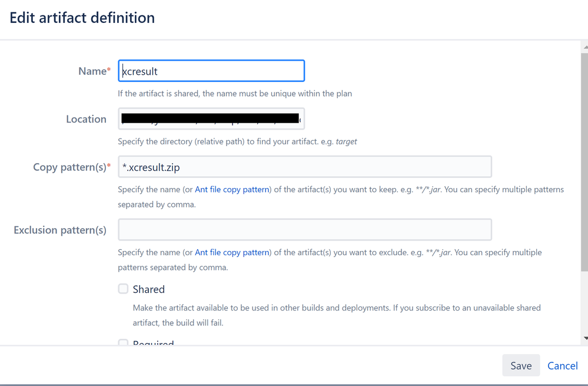
Task: Click the Edit artifact definition title
Action: pyautogui.click(x=82, y=18)
